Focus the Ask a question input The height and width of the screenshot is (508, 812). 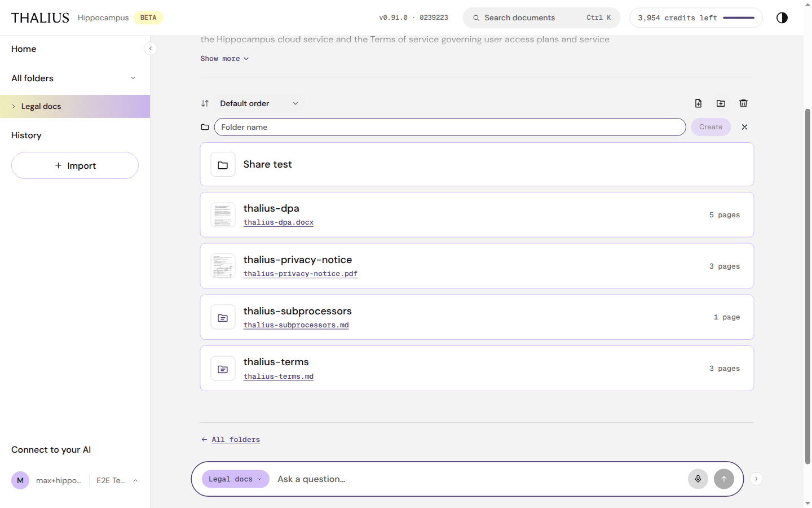point(479,479)
